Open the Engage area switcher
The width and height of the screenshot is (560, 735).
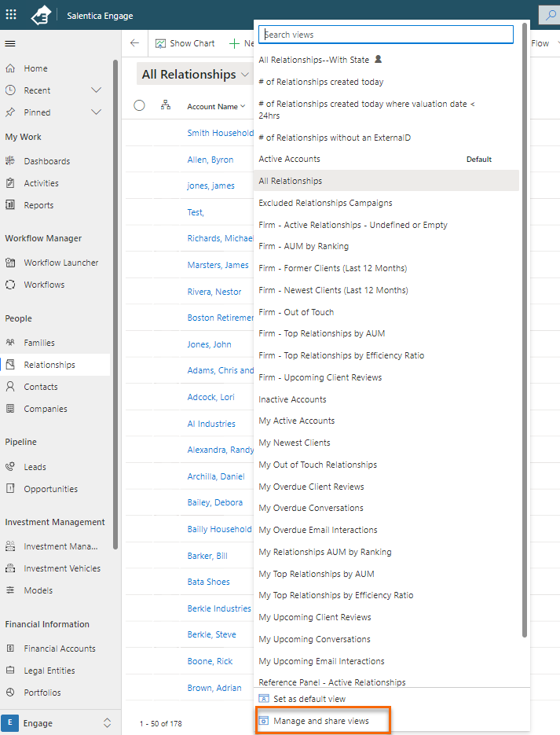[x=60, y=722]
